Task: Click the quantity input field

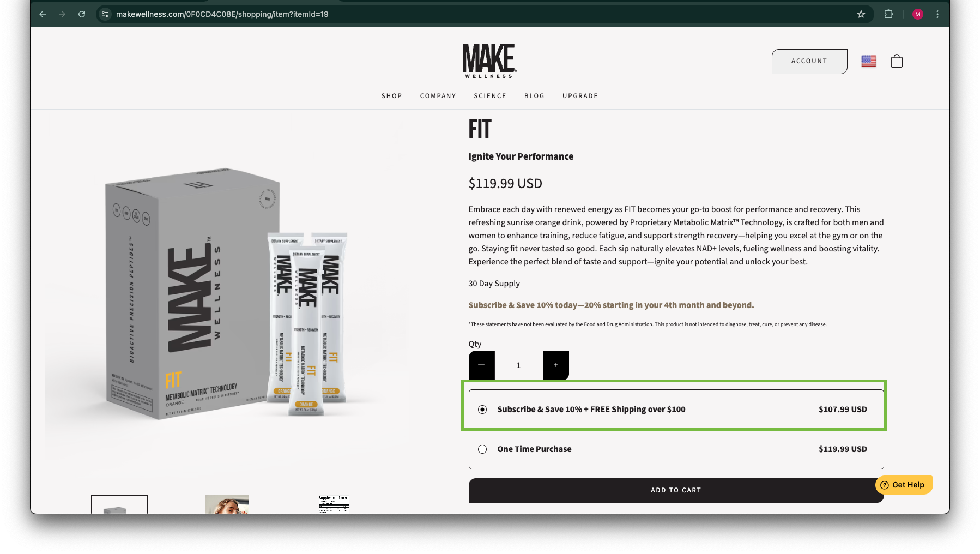Action: click(518, 365)
